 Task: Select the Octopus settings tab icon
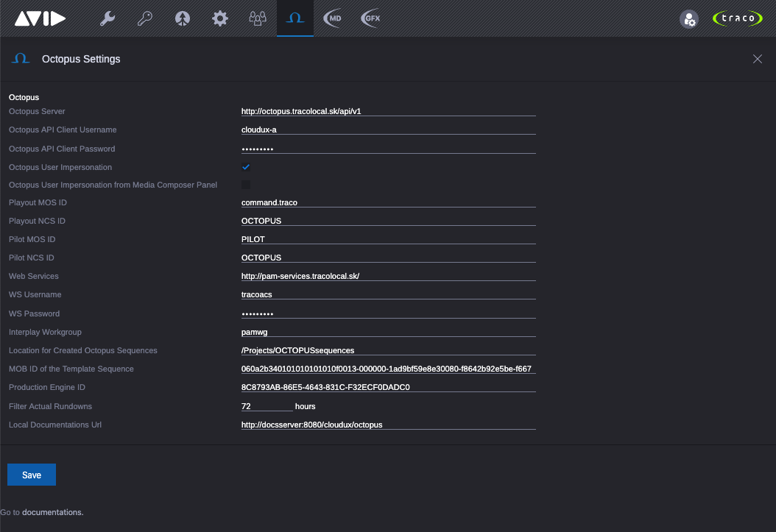coord(295,18)
